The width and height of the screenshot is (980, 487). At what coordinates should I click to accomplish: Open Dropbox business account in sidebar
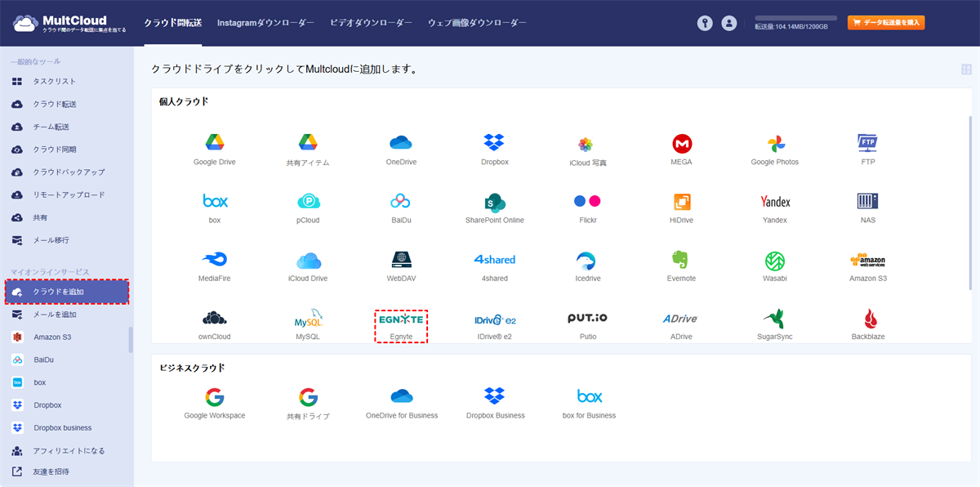coord(62,427)
